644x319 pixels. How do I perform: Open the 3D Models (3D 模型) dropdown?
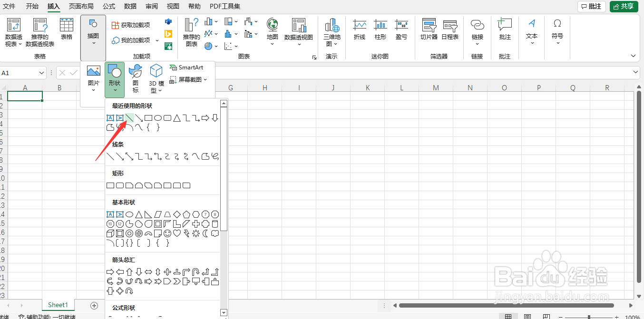[x=156, y=78]
